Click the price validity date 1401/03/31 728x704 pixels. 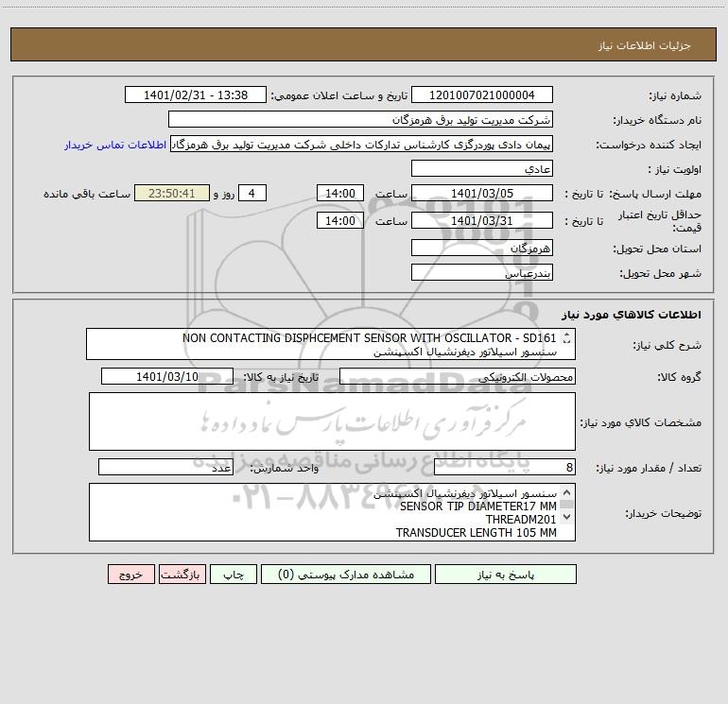tap(482, 220)
